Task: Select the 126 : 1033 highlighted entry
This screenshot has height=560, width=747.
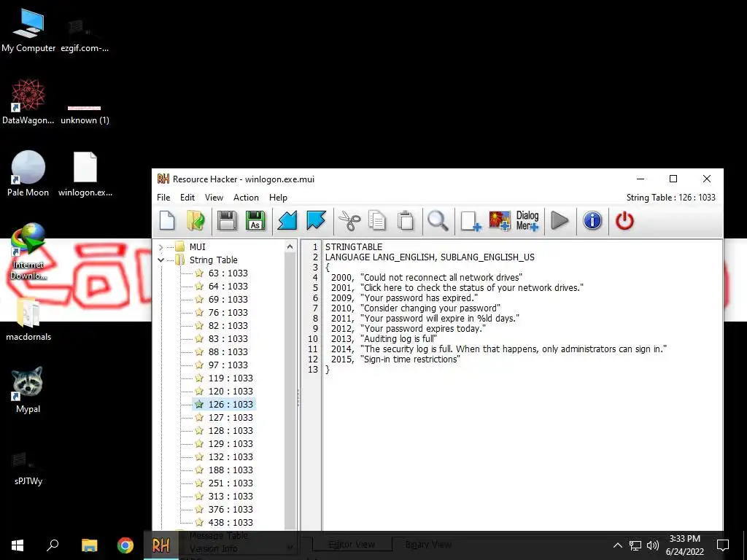Action: [230, 404]
